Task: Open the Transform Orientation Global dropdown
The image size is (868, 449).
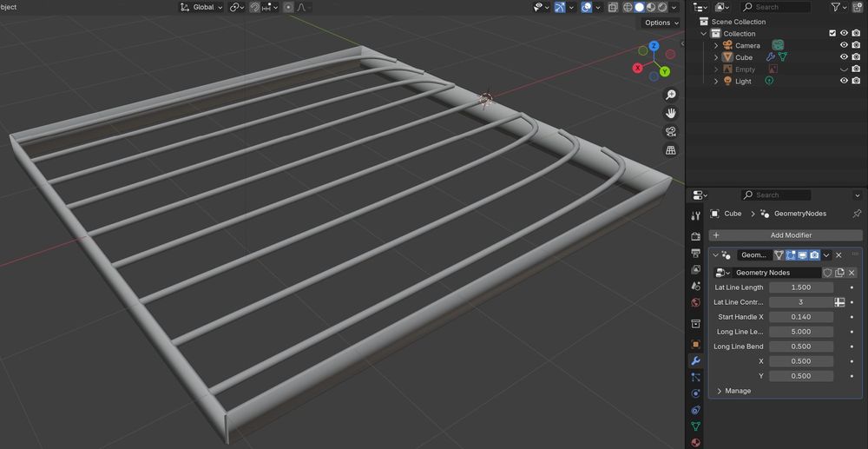Action: coord(201,7)
